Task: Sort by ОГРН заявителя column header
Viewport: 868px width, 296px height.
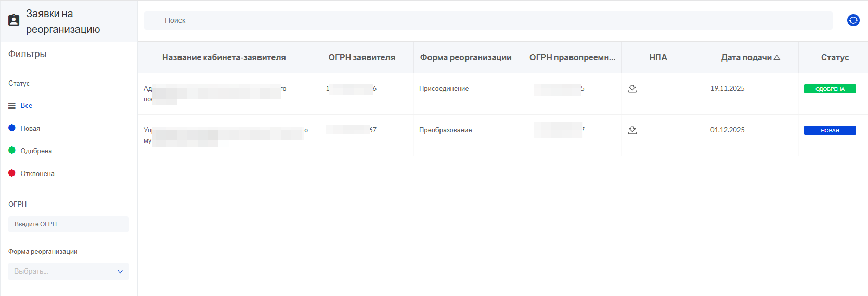Action: pos(361,58)
